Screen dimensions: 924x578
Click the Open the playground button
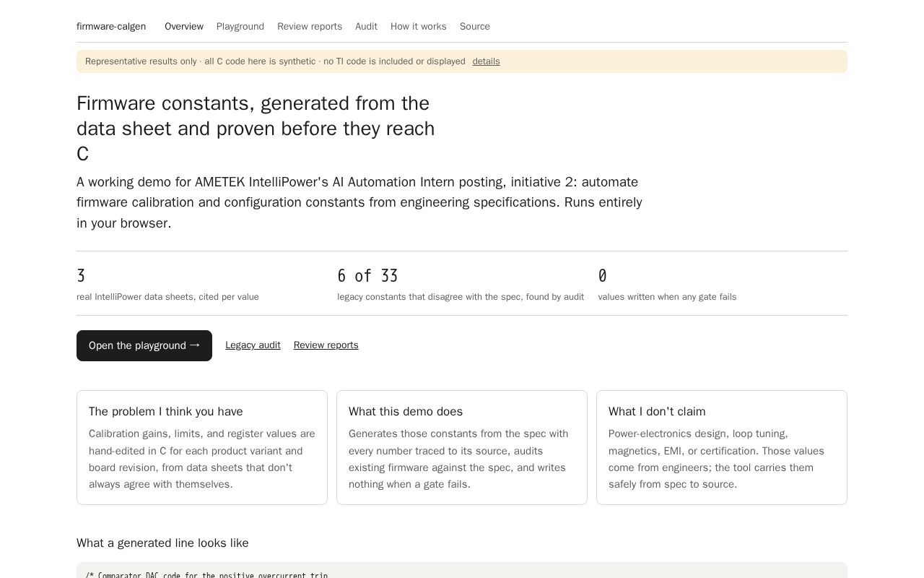(144, 345)
